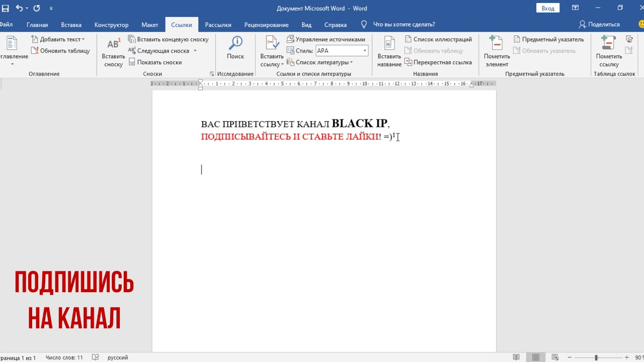Expand the Следующая сноска dropdown arrow
The image size is (644, 362).
(x=195, y=51)
